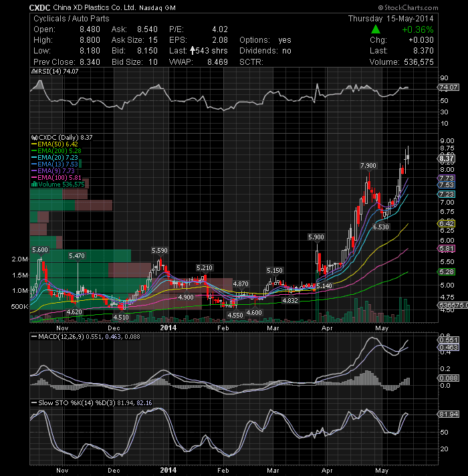Viewport: 468px width, 476px height.
Task: Click the 4.620 price label
Action: (x=74, y=312)
